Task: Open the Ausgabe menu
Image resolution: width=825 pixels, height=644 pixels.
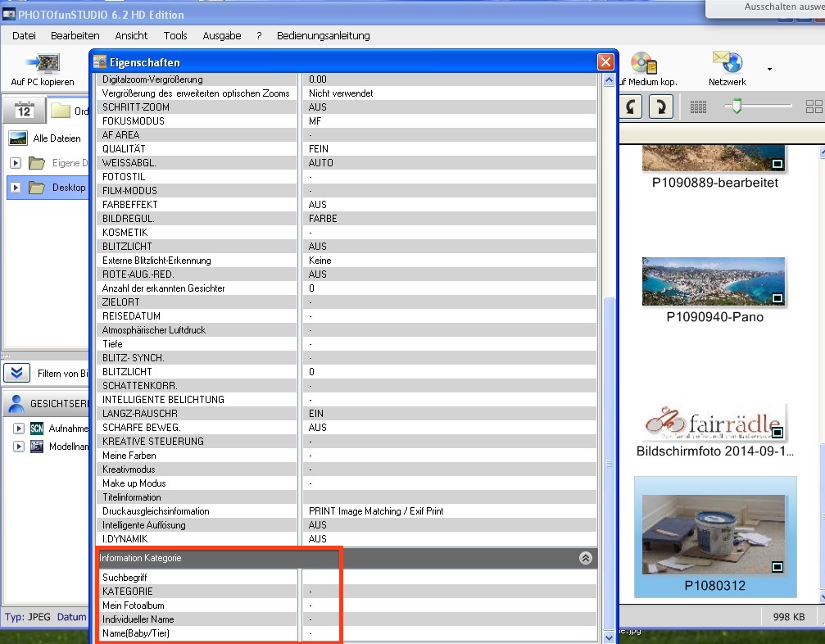Action: [221, 36]
